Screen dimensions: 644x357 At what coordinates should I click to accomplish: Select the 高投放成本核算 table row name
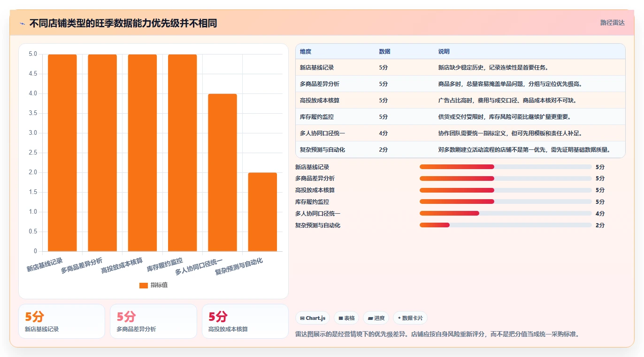320,101
